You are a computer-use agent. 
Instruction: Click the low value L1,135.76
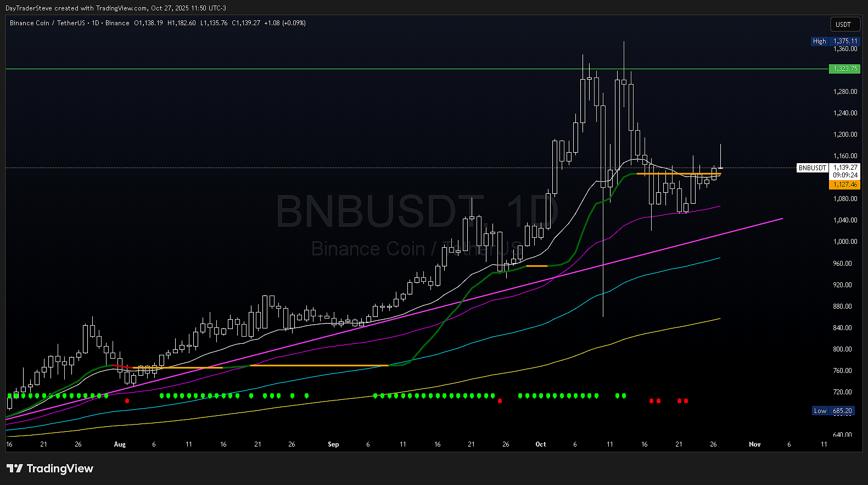(x=214, y=23)
